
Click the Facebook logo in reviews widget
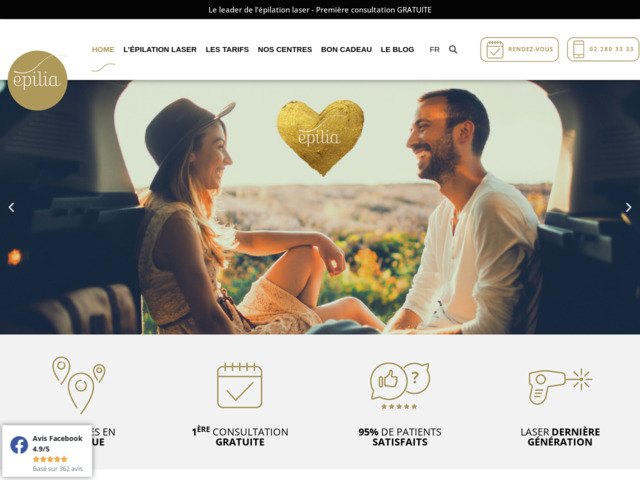(19, 445)
